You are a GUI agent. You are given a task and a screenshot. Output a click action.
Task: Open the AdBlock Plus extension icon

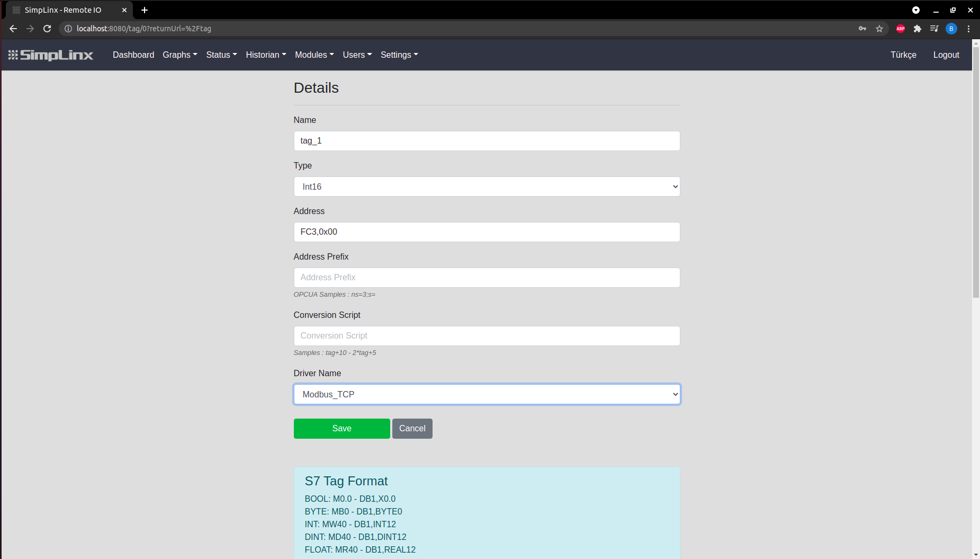point(900,29)
